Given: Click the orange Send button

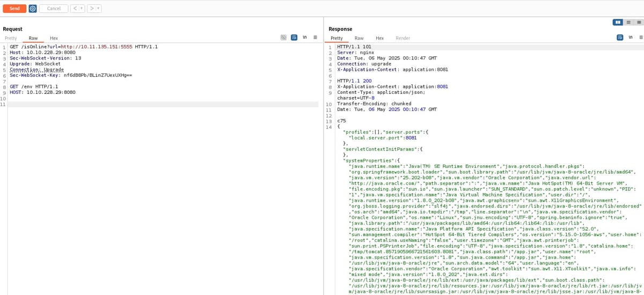Looking at the screenshot, I should click(14, 9).
